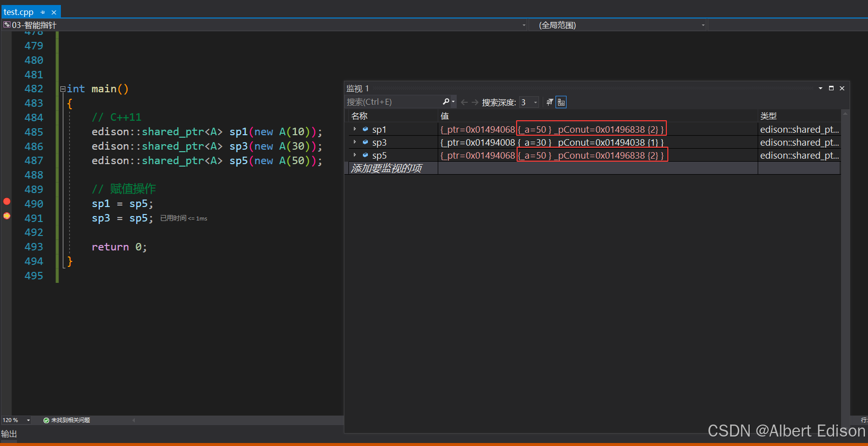Click the pin/filter icon in the Watch 1 toolbar

[x=550, y=102]
